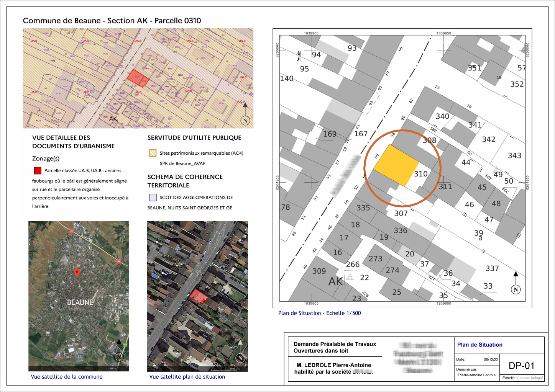555x392 pixels.
Task: Click 'Plan de Situation - Echelle 1/500' caption
Action: [x=319, y=313]
